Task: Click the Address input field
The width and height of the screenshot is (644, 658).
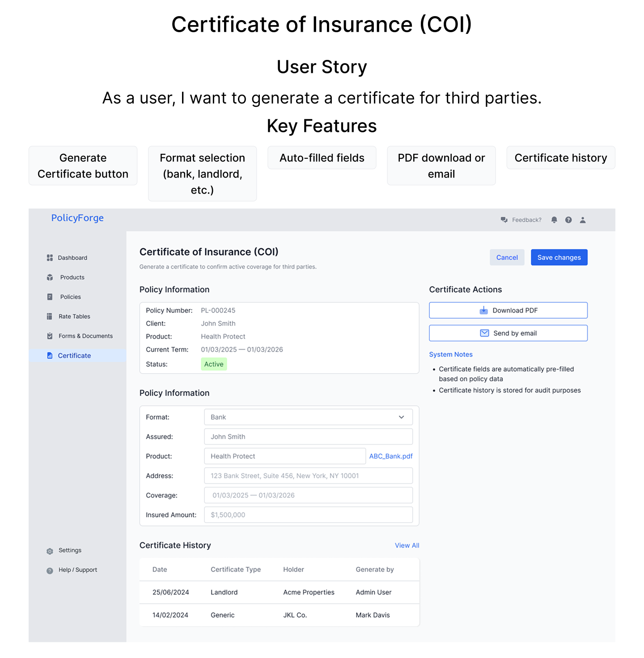Action: pos(308,476)
